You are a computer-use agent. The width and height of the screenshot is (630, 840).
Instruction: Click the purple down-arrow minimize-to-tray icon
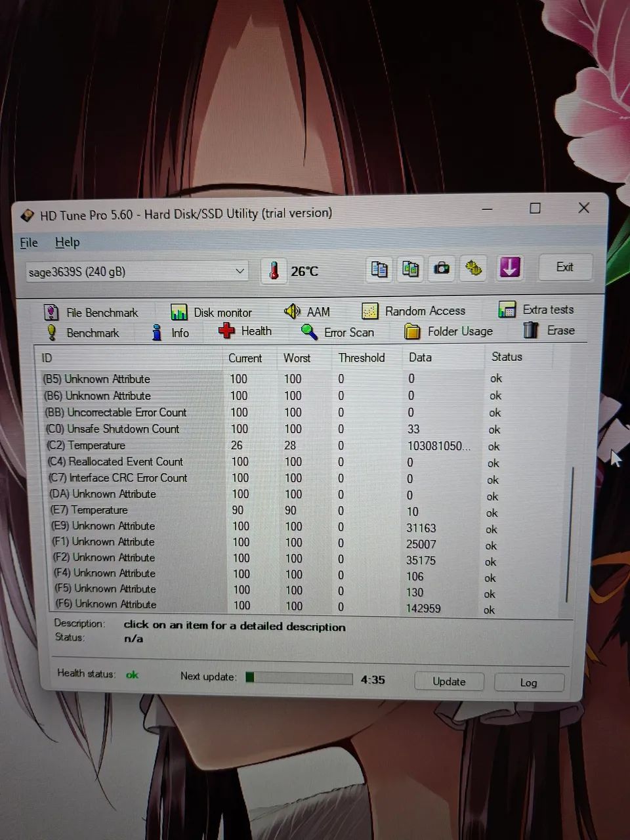coord(510,267)
